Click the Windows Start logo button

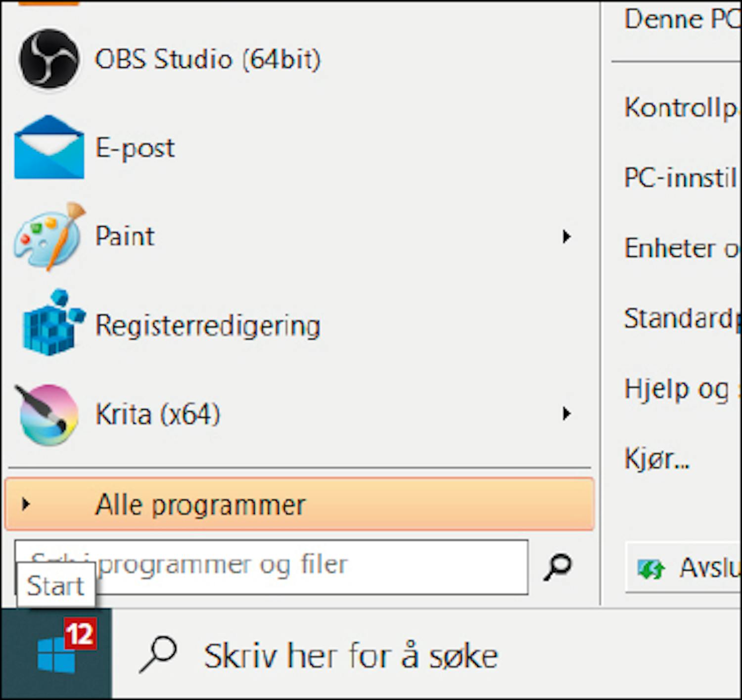coord(56,654)
